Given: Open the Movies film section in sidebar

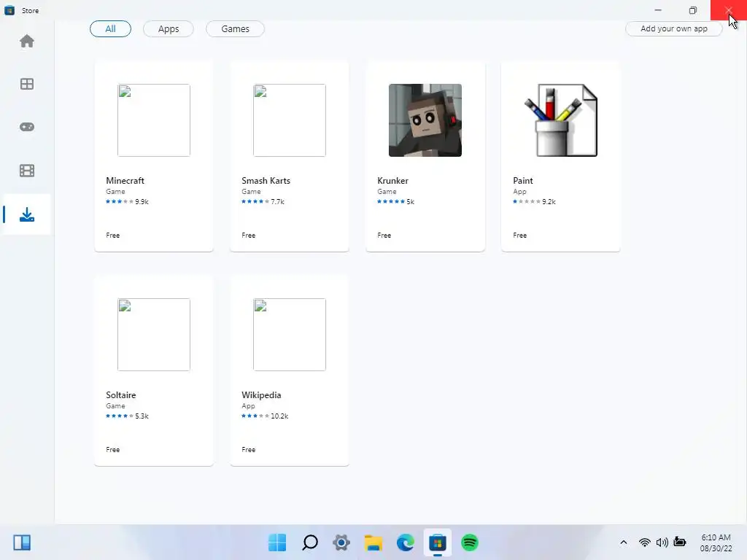Looking at the screenshot, I should point(27,171).
